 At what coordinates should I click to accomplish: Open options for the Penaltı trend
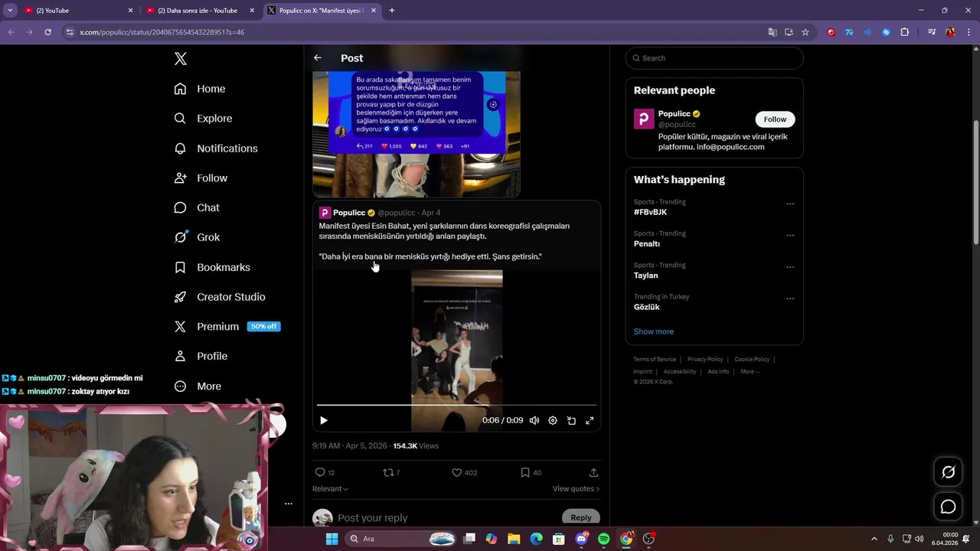point(790,236)
